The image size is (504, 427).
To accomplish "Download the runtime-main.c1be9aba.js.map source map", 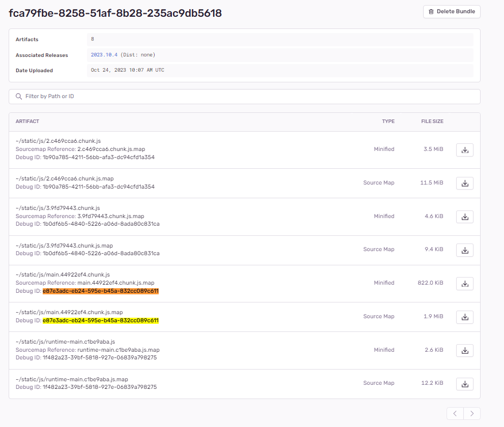I will pos(464,384).
